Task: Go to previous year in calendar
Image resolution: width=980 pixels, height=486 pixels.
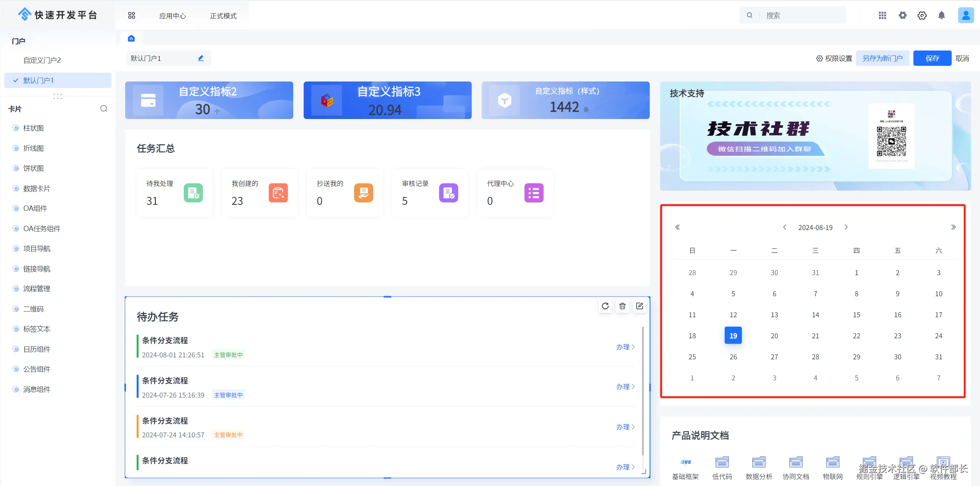Action: (x=677, y=227)
